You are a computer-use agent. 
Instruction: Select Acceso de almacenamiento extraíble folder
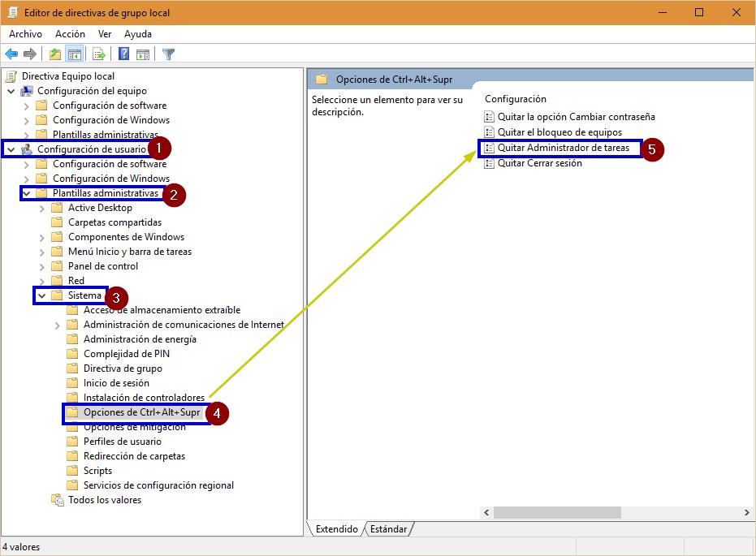coord(162,310)
